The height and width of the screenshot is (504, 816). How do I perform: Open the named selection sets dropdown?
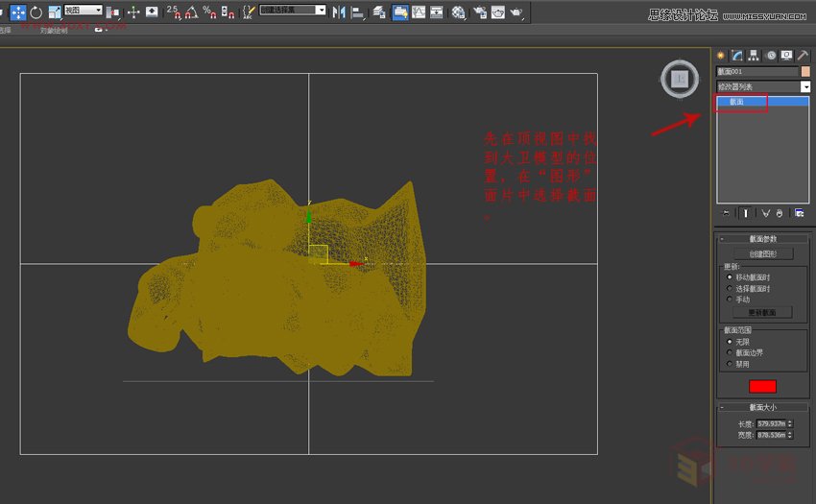click(x=293, y=10)
